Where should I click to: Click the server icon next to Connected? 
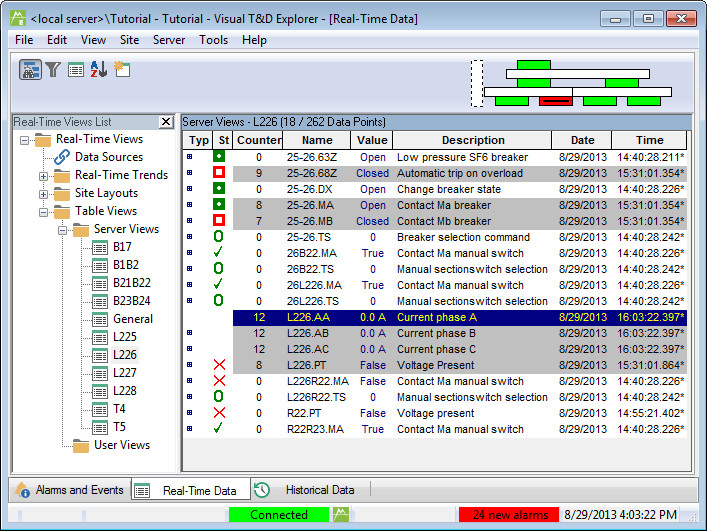point(341,514)
